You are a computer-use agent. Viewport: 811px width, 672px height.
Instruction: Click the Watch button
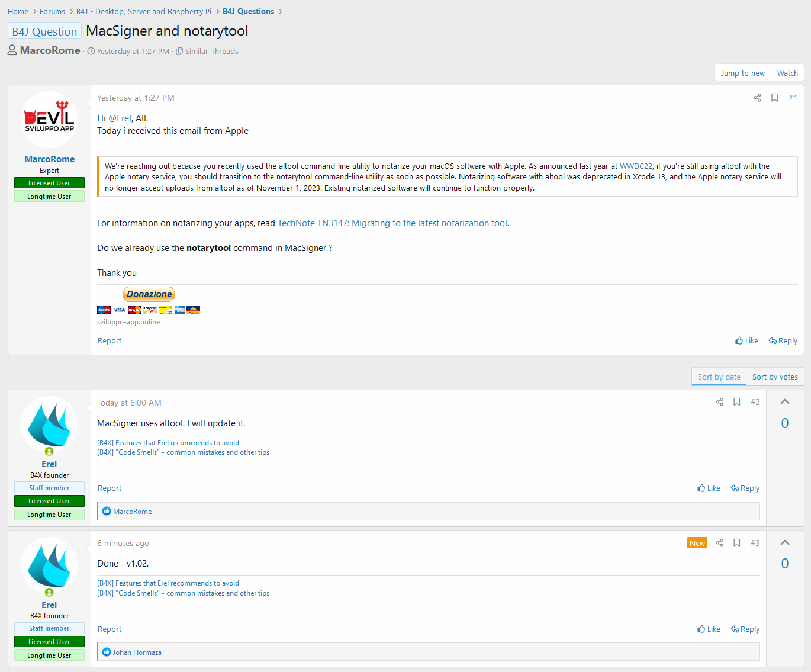click(x=787, y=73)
